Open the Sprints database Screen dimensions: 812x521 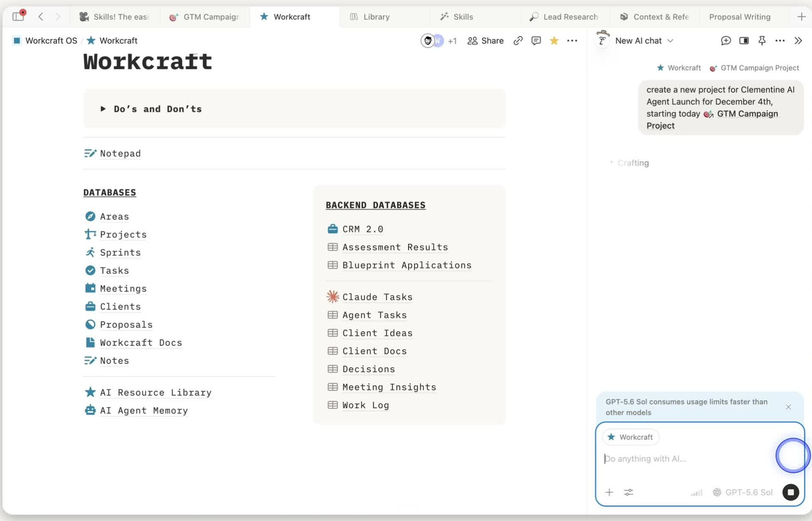(x=120, y=253)
